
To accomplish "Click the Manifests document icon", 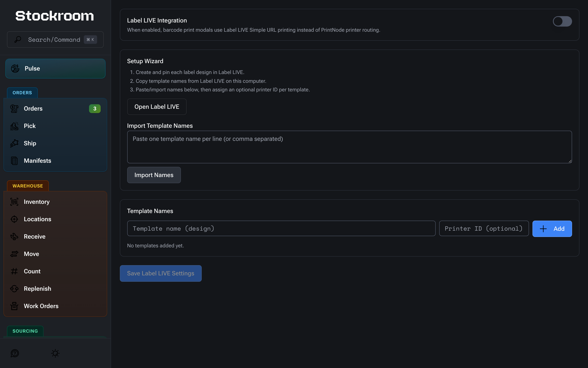I will coord(14,161).
